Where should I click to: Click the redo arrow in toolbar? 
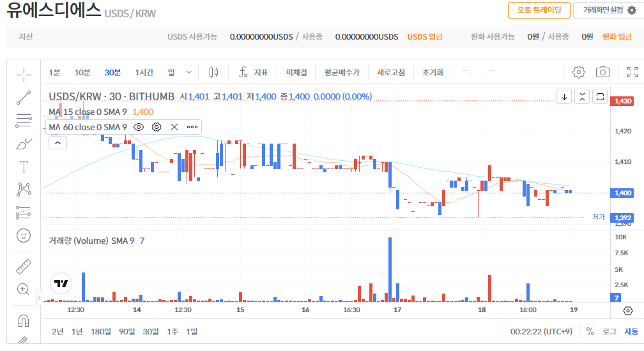click(x=491, y=71)
